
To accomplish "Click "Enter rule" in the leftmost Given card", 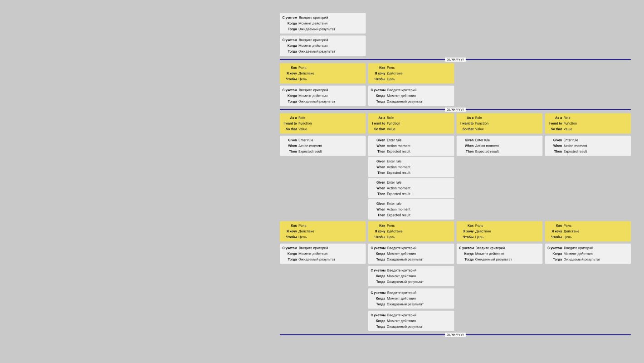I will 306,140.
